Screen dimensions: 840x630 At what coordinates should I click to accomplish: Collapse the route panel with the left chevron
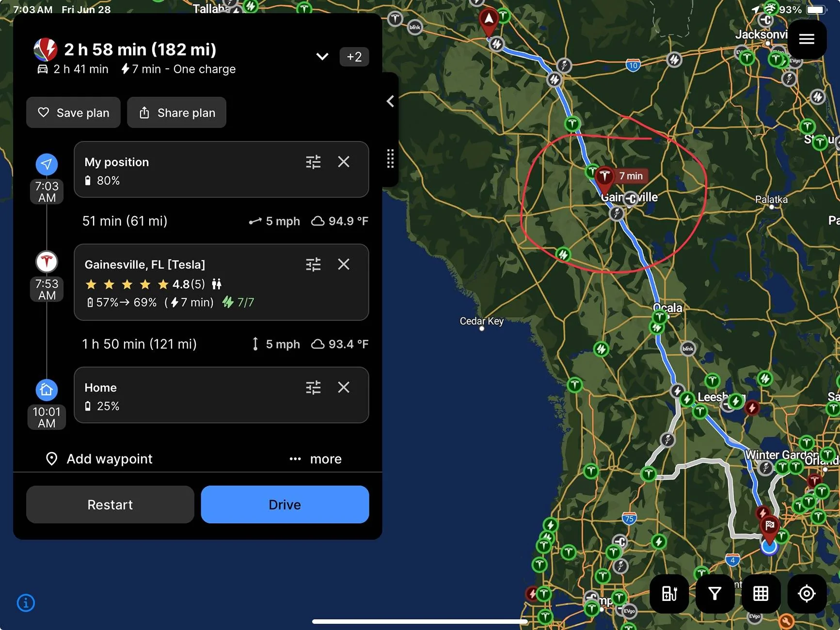pos(390,101)
